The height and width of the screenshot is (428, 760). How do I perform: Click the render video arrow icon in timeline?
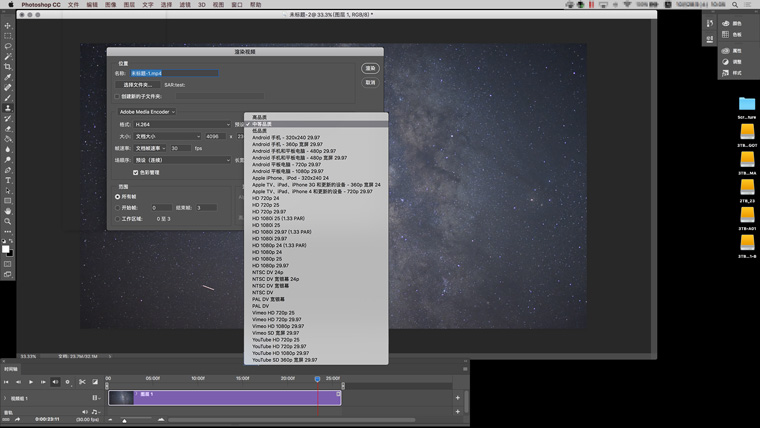point(18,419)
